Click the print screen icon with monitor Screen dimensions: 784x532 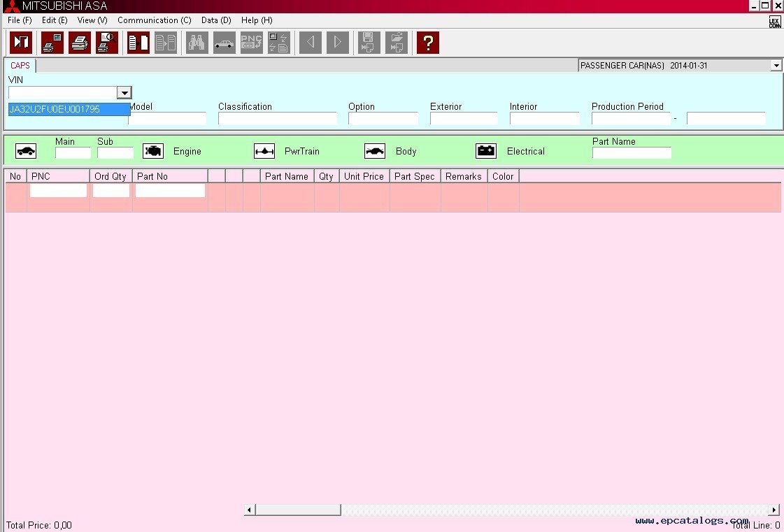click(52, 43)
